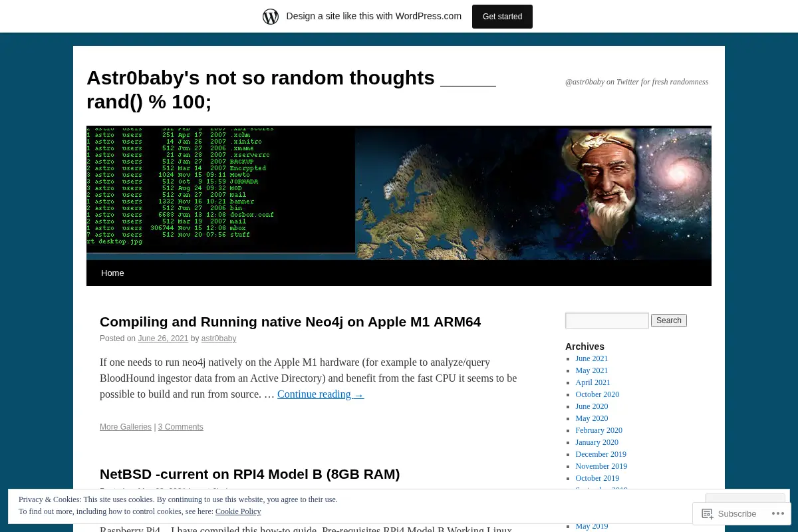
Task: Click the Search button
Action: 669,321
